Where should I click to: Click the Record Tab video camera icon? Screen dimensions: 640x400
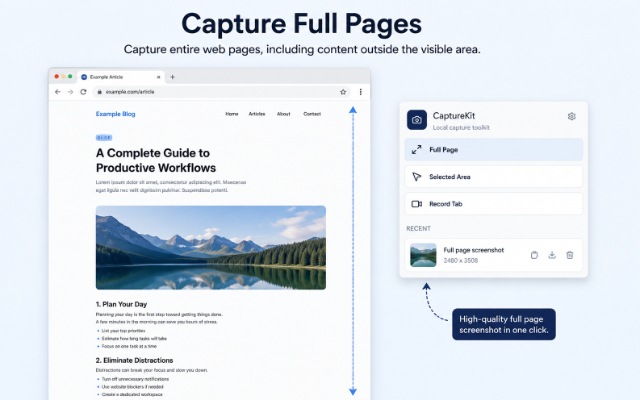pyautogui.click(x=416, y=204)
